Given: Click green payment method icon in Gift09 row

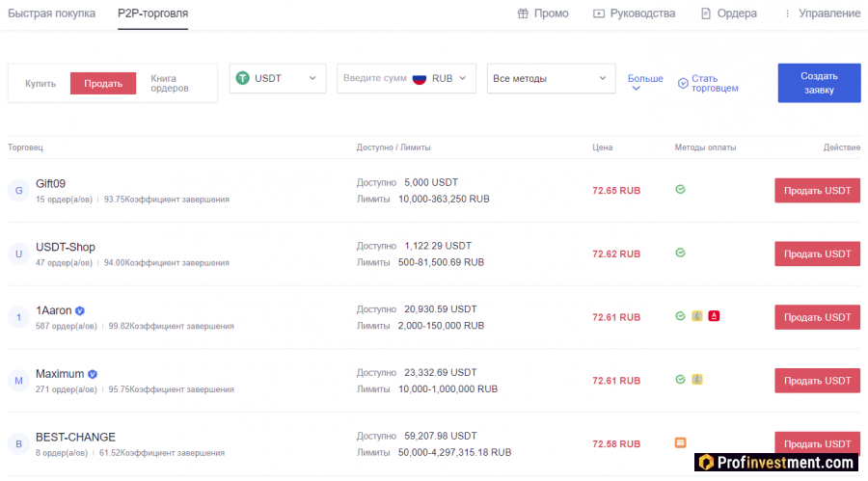Looking at the screenshot, I should (680, 189).
